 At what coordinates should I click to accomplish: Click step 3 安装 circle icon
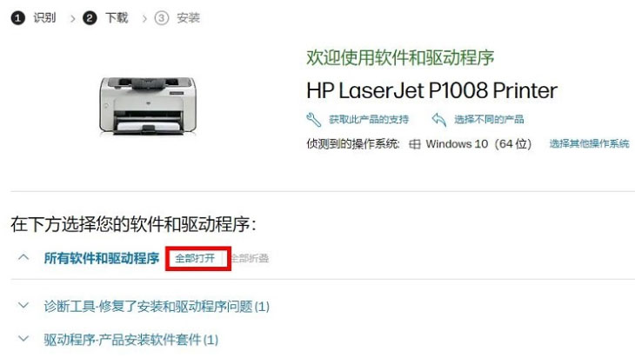click(x=161, y=17)
